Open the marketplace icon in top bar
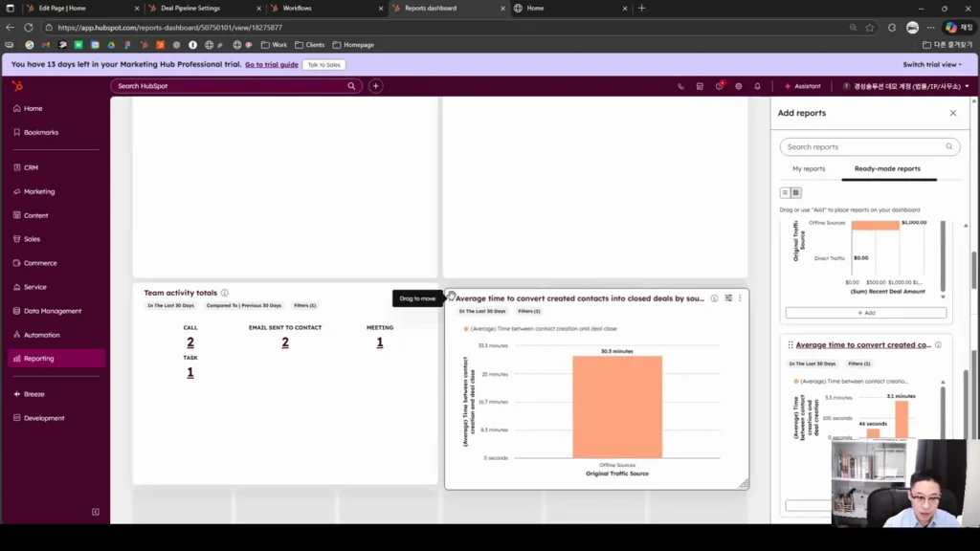This screenshot has height=551, width=980. 700,86
